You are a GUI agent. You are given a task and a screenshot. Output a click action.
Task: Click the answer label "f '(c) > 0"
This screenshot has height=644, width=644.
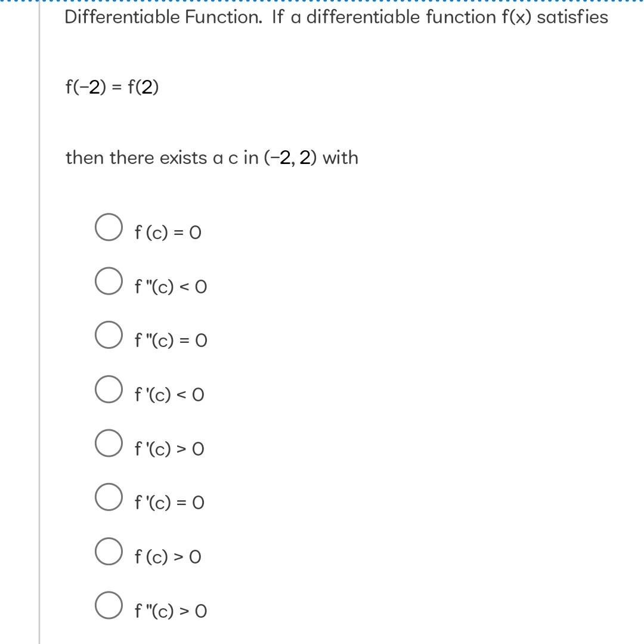coord(169,449)
